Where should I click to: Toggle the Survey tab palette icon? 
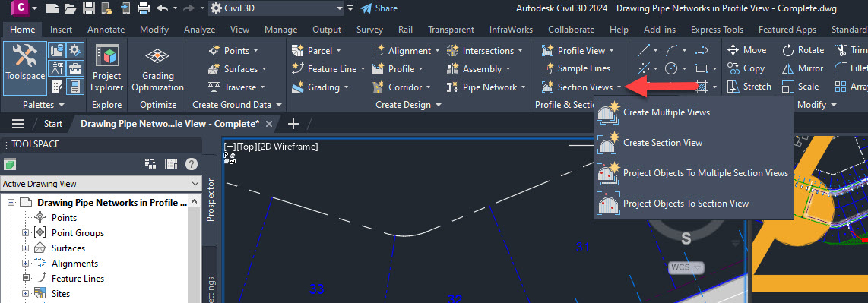coord(56,68)
